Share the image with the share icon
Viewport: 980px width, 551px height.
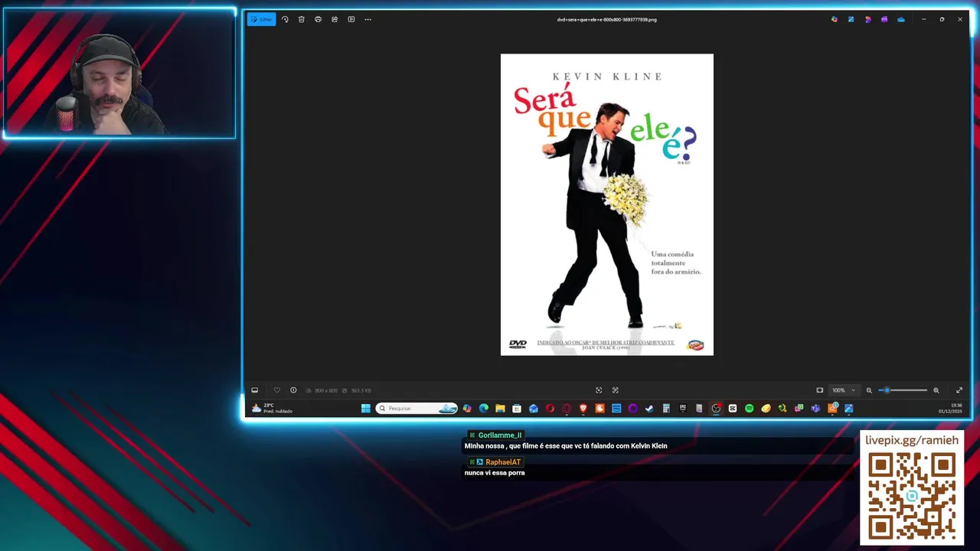(x=335, y=19)
